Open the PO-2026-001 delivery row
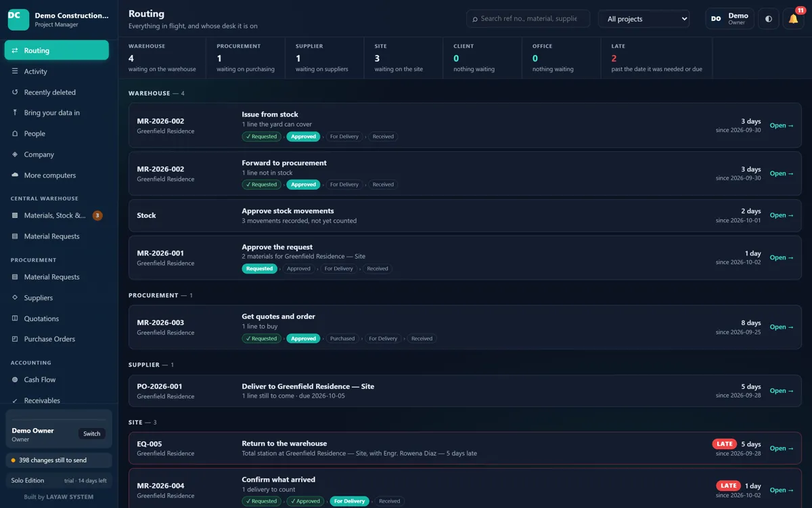812x508 pixels. tap(465, 391)
